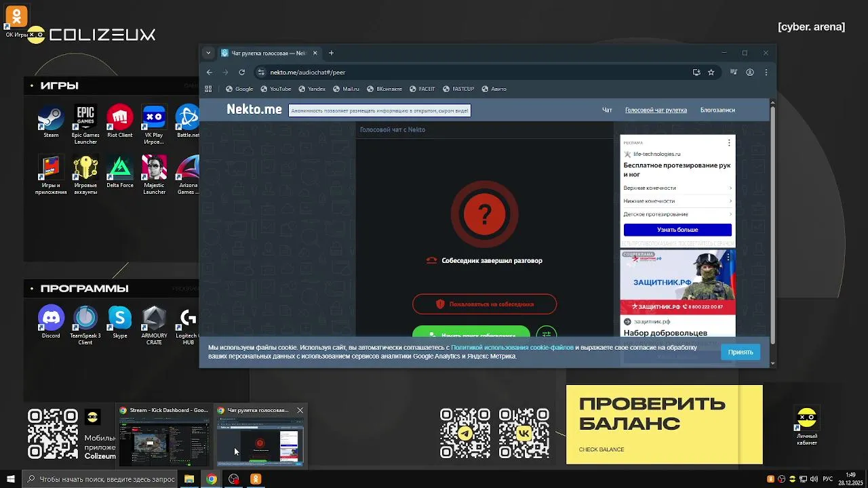Viewport: 868px width, 488px height.
Task: Accept cookies with Принять button
Action: coord(741,352)
